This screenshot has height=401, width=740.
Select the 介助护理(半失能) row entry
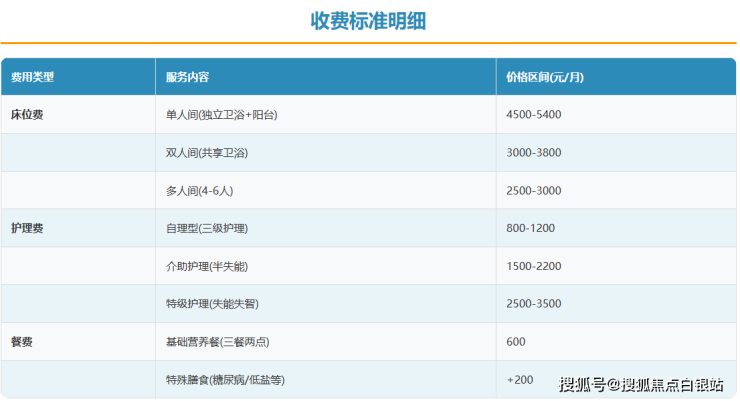tap(207, 266)
